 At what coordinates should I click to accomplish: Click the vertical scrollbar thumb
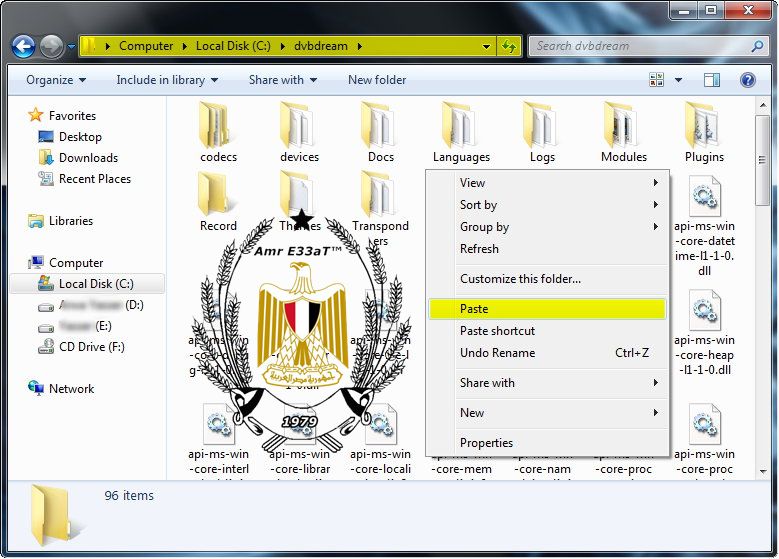763,160
